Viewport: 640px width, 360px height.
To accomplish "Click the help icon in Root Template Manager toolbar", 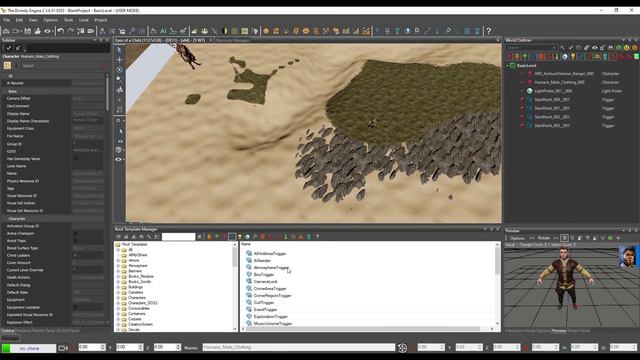I will (x=317, y=236).
